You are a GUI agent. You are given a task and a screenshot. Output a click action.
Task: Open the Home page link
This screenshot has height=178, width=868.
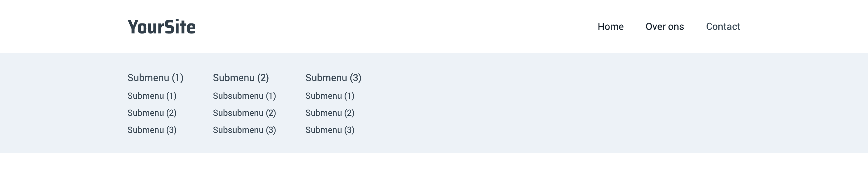click(x=610, y=27)
